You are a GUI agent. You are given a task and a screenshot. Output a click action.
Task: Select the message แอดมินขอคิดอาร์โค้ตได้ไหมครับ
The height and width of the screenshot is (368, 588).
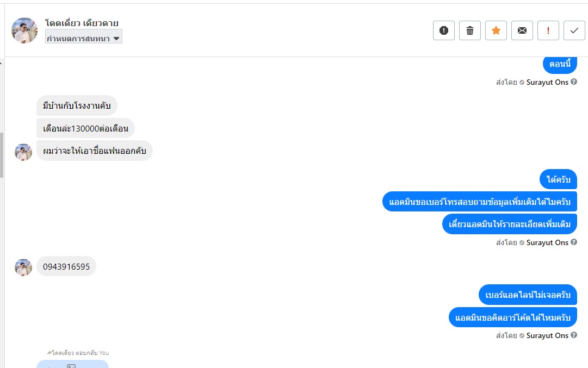pyautogui.click(x=512, y=317)
